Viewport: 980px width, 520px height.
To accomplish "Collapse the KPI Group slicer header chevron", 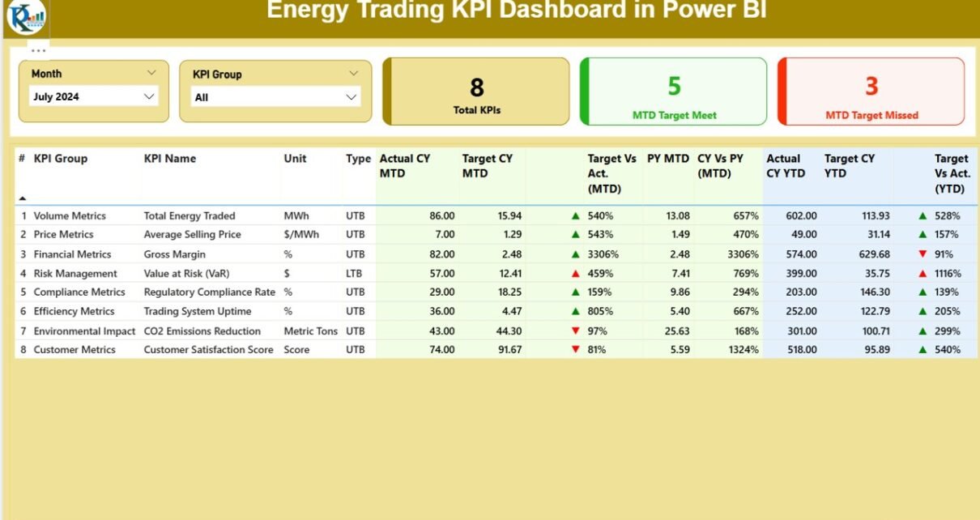I will [353, 74].
